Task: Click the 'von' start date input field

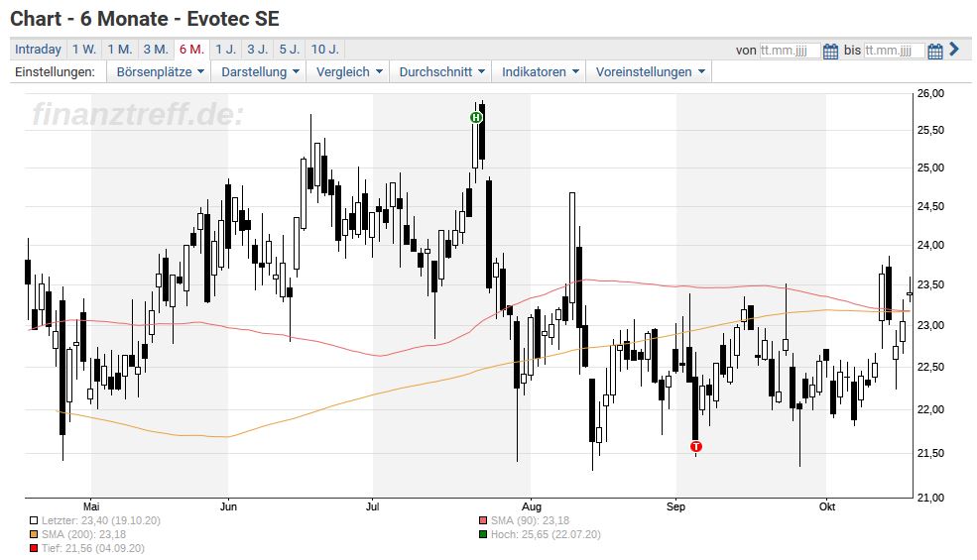Action: [790, 51]
